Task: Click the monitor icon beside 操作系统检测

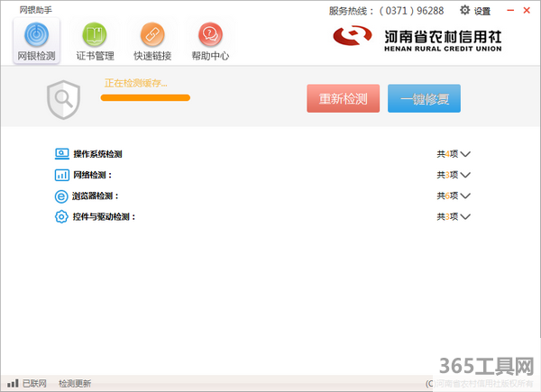Action: click(x=61, y=154)
